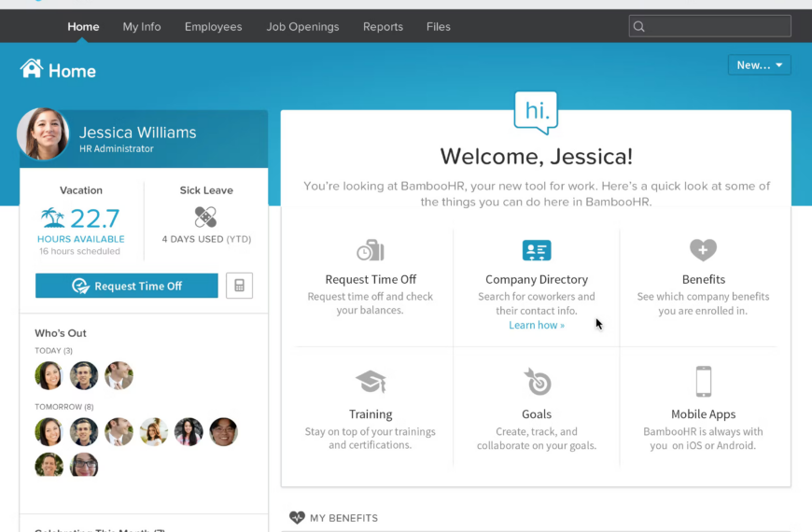Open the Benefits card title

tap(703, 279)
